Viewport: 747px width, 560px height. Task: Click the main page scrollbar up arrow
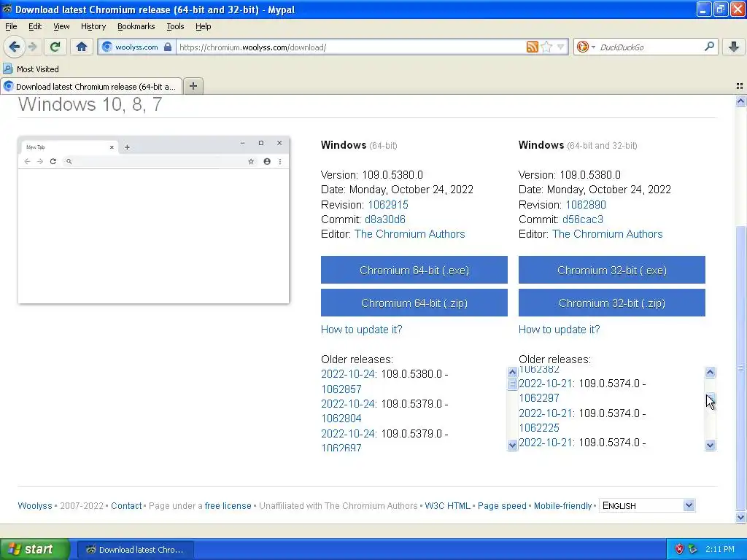(x=740, y=101)
